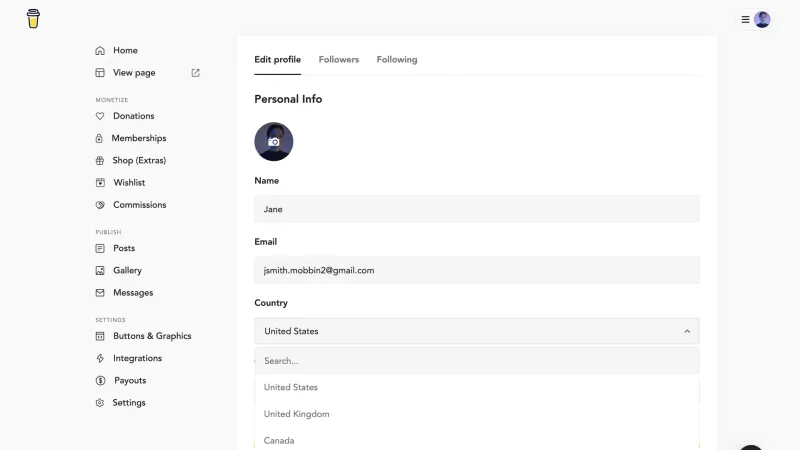Image resolution: width=800 pixels, height=450 pixels.
Task: Go to Commissions in the sidebar
Action: [139, 205]
